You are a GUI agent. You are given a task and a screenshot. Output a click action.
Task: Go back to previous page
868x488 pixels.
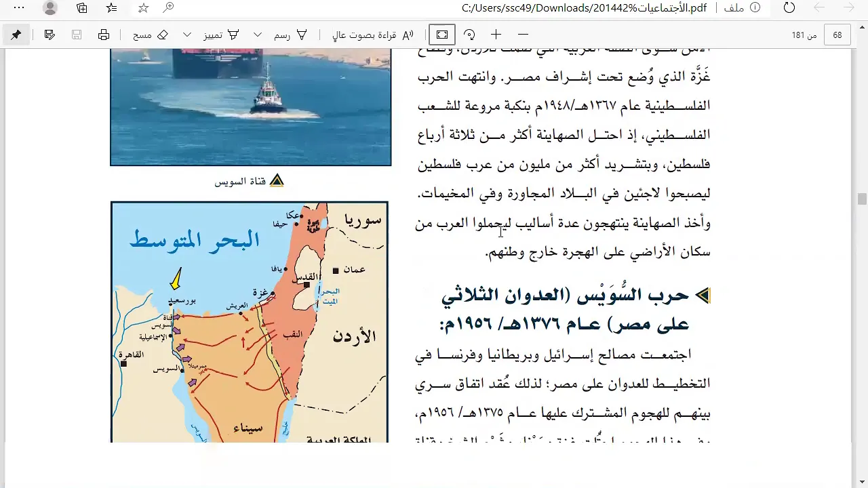[850, 8]
